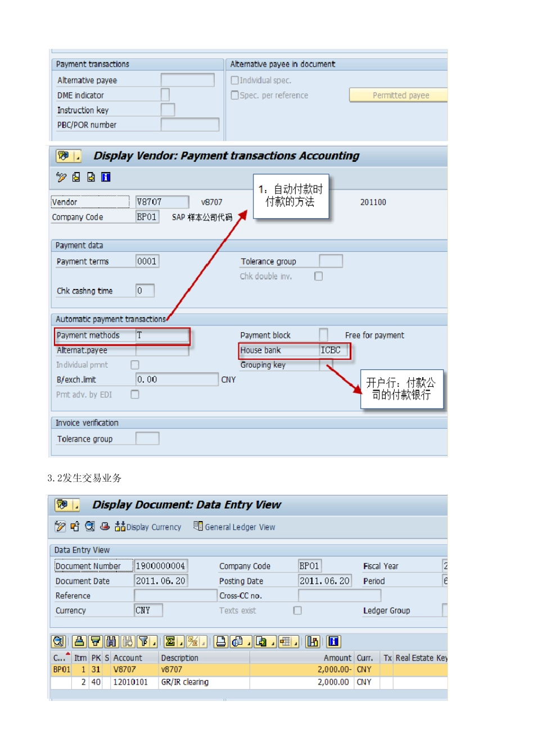Click the Posting Date field 2011.06.20

[x=325, y=581]
